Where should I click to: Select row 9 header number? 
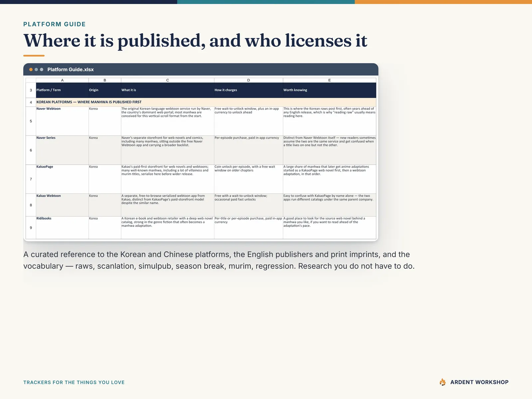pyautogui.click(x=31, y=228)
